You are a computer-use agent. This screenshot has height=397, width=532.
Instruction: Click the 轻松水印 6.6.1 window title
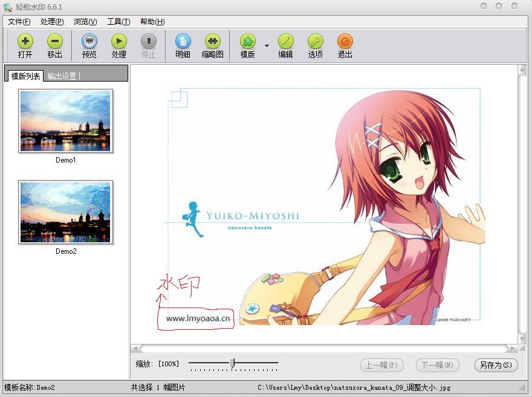pyautogui.click(x=39, y=7)
